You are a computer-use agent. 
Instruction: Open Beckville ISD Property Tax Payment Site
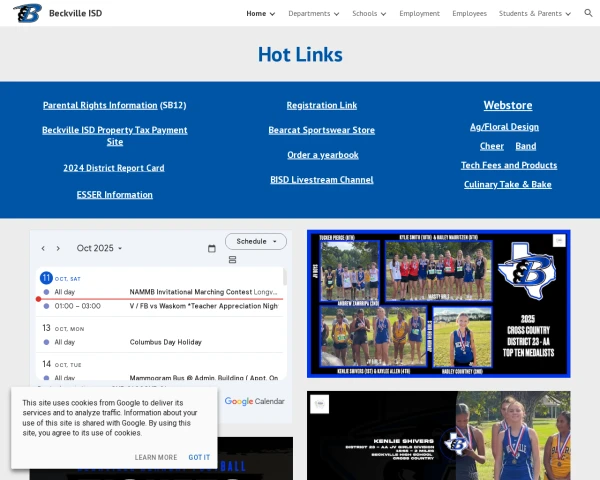115,136
